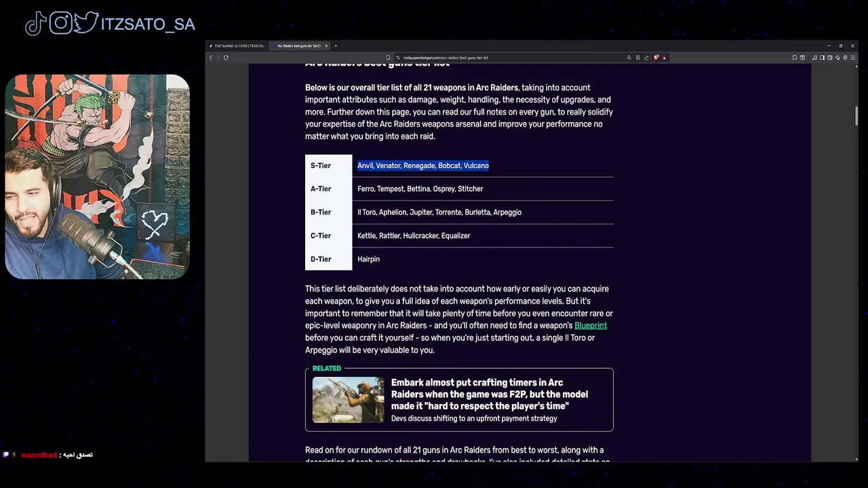This screenshot has height=488, width=868.
Task: Follow the green Blueprint link
Action: tap(591, 325)
